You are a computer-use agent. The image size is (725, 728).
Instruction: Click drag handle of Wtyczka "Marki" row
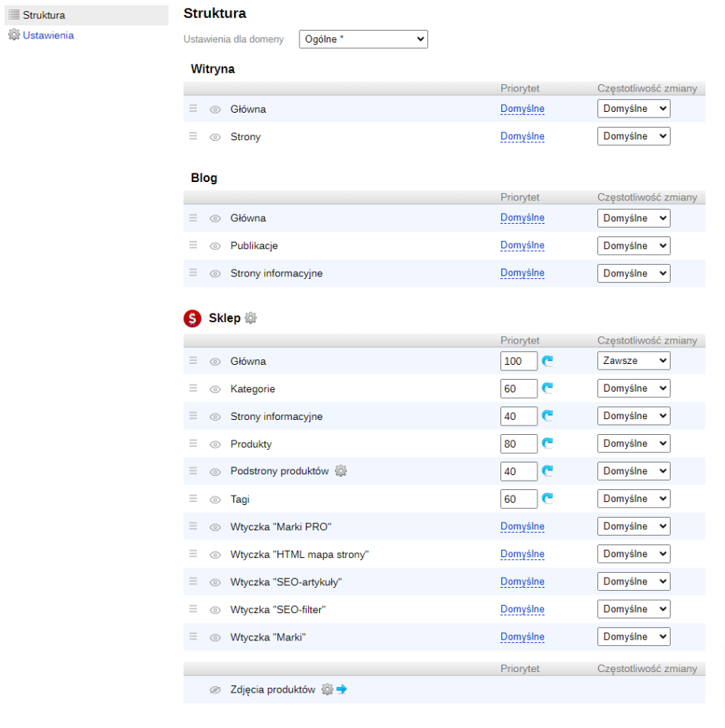193,637
